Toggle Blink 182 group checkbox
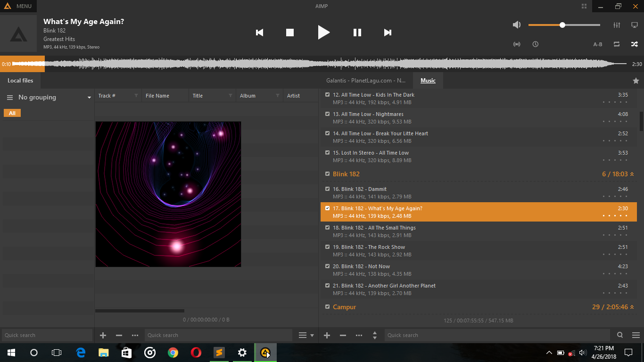Viewport: 644px width, 362px height. click(x=328, y=174)
